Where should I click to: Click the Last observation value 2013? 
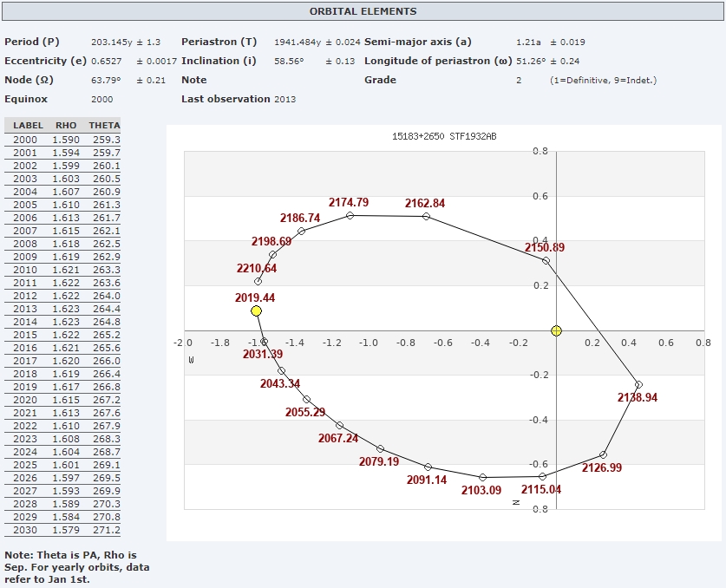285,99
